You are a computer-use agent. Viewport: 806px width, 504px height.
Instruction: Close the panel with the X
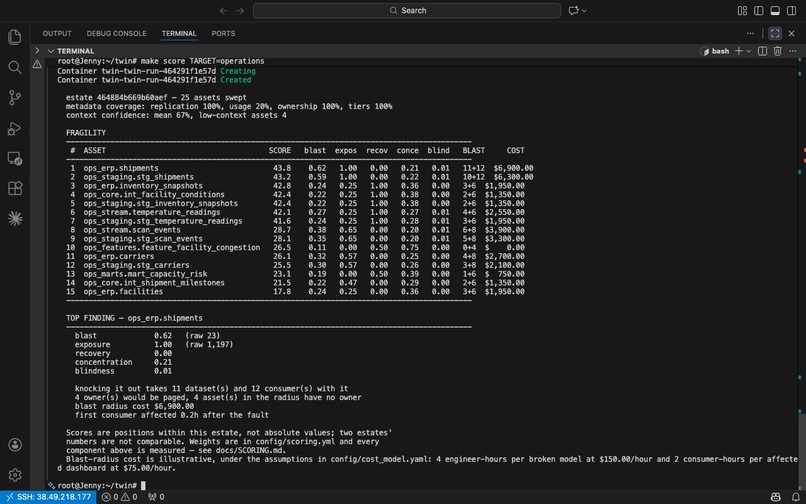[x=792, y=33]
